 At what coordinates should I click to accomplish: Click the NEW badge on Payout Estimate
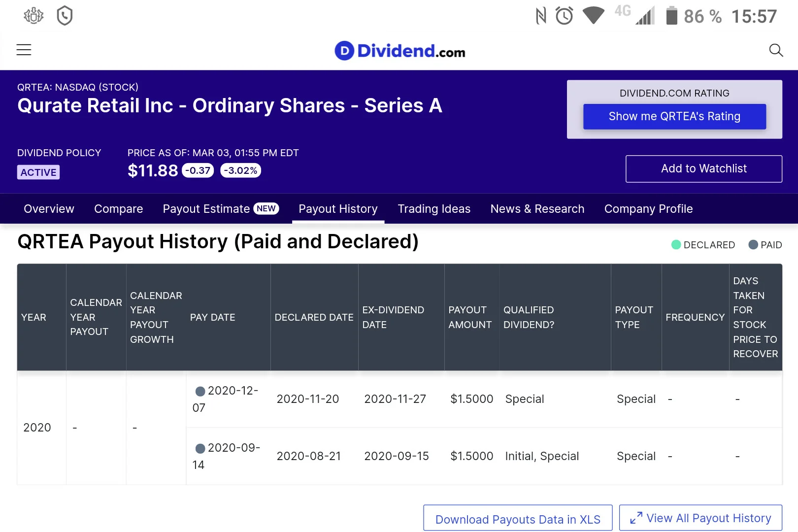(266, 209)
